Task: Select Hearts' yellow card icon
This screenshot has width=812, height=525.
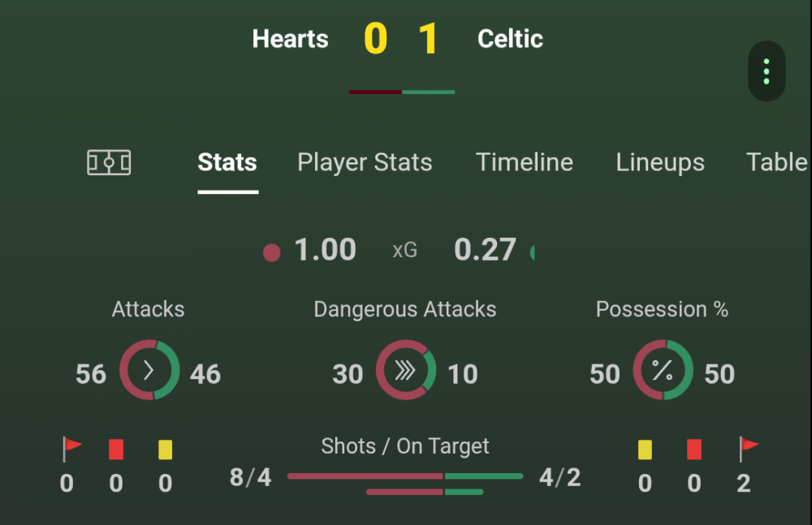Action: [x=165, y=449]
